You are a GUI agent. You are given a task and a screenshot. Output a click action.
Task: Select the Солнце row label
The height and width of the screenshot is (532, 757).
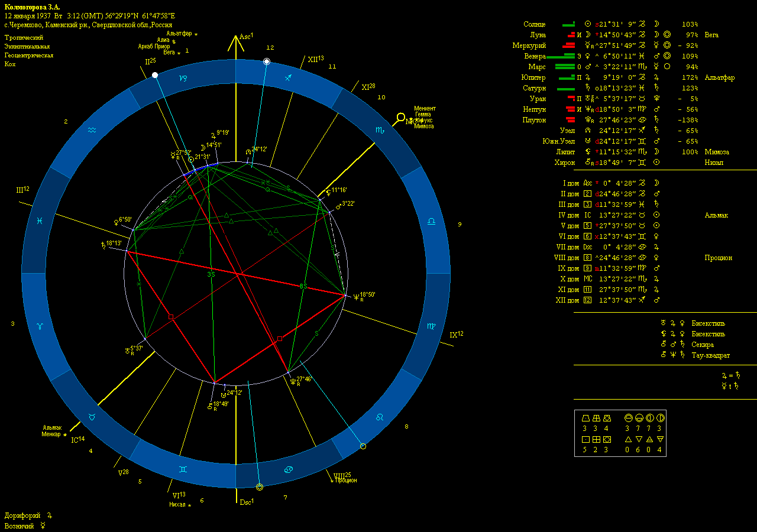click(x=535, y=24)
